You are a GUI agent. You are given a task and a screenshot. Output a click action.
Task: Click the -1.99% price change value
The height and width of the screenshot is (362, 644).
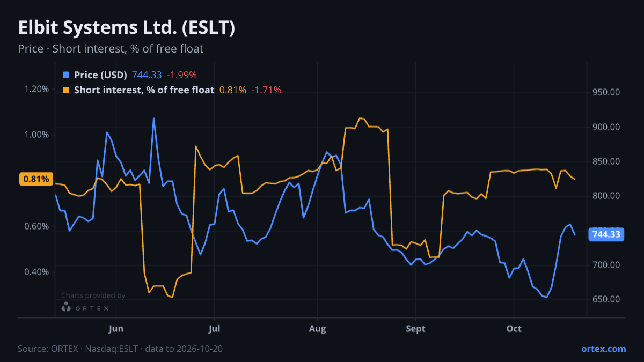point(181,75)
